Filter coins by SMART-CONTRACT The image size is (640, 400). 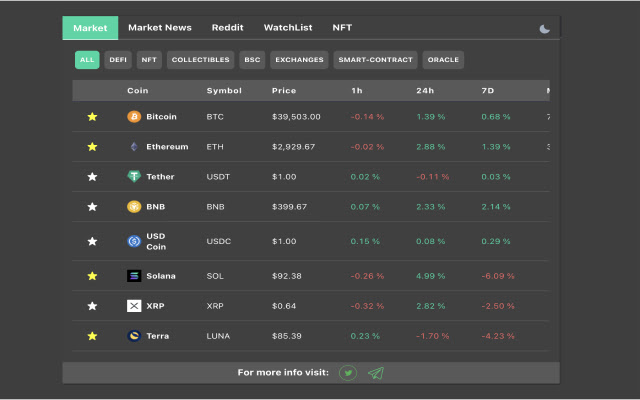[376, 60]
